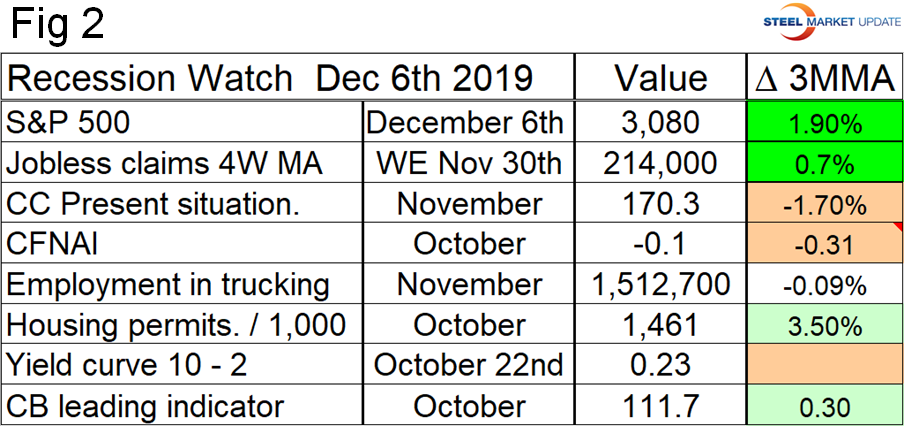910x430 pixels.
Task: Select the light green 0.30 cell
Action: click(x=824, y=407)
